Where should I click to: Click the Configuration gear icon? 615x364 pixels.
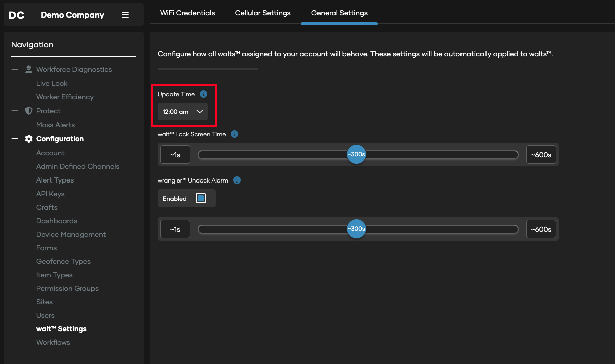tap(29, 139)
